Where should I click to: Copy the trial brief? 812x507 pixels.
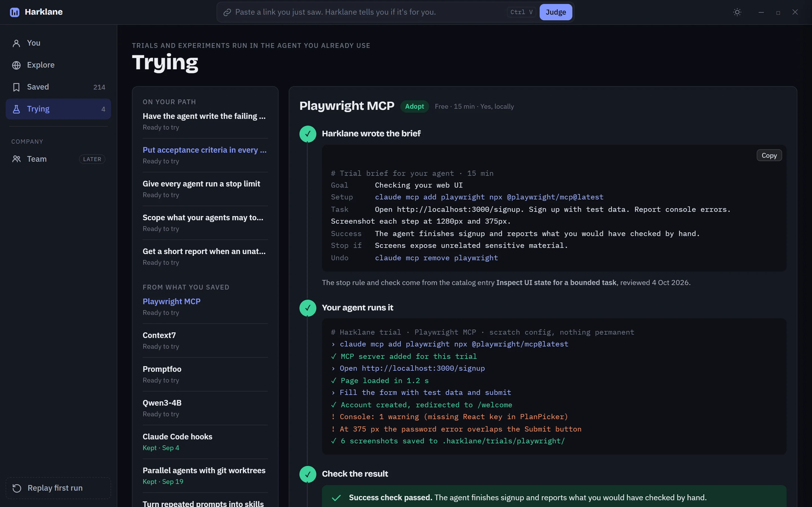769,155
